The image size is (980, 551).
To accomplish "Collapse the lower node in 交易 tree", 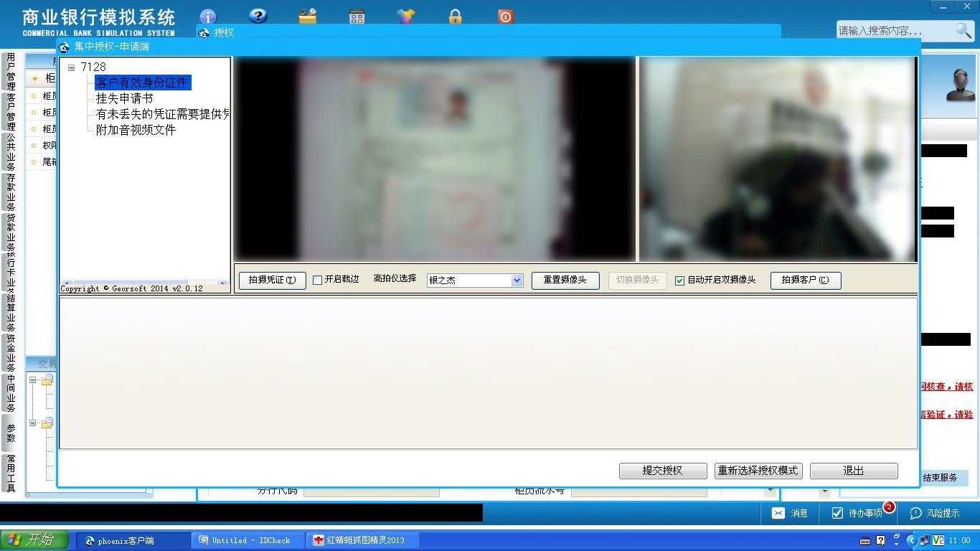I will click(33, 423).
